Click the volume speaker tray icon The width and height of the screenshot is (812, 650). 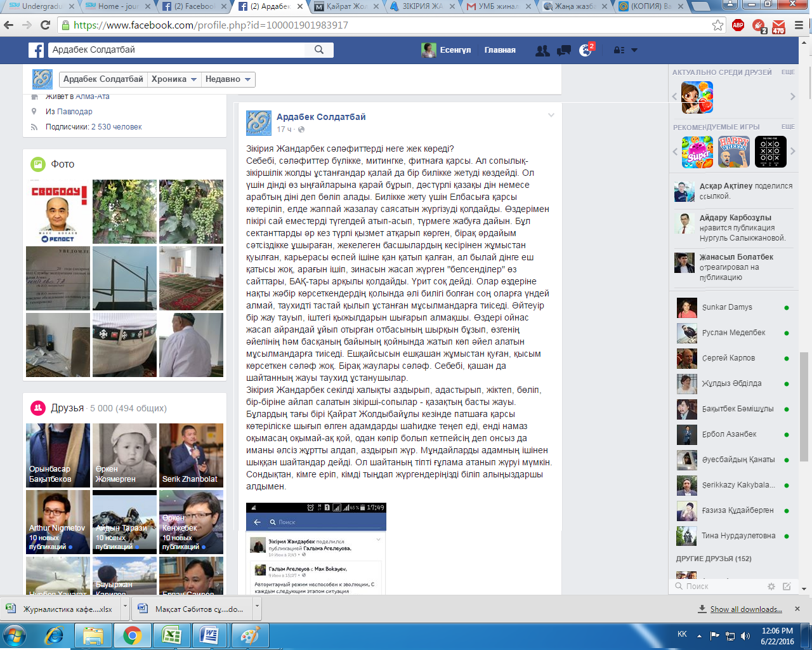click(x=745, y=635)
